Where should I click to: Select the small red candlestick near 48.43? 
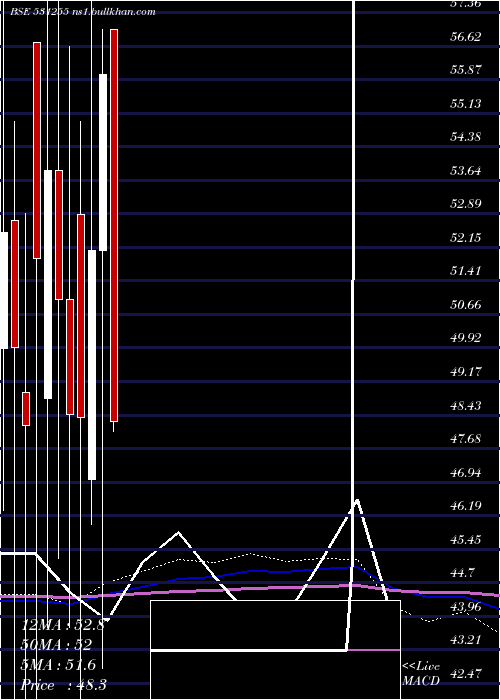(x=26, y=409)
